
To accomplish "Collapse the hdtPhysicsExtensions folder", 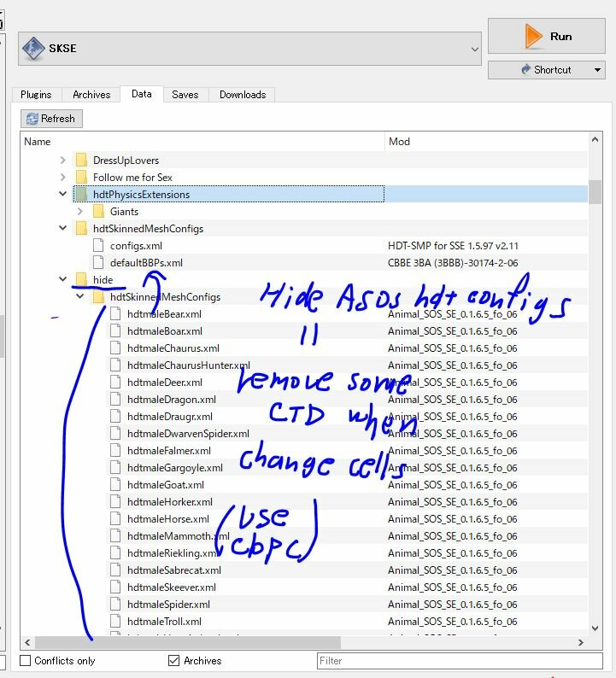I will point(63,194).
